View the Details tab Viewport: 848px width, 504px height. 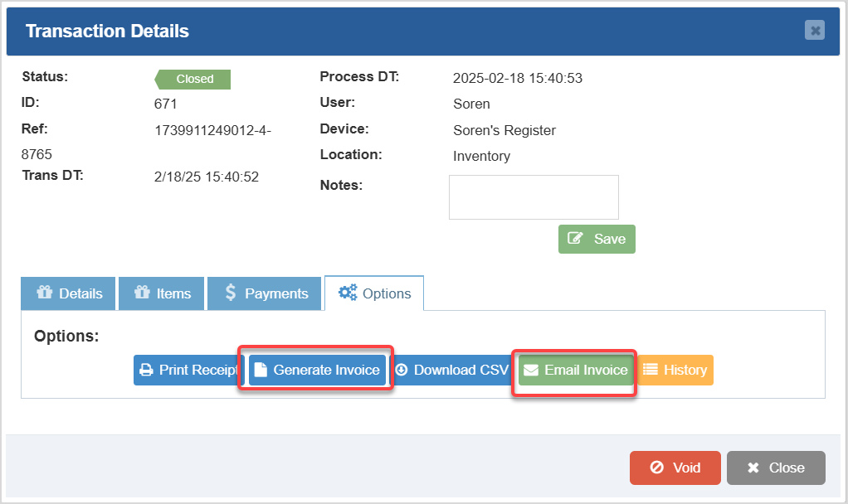coord(67,293)
